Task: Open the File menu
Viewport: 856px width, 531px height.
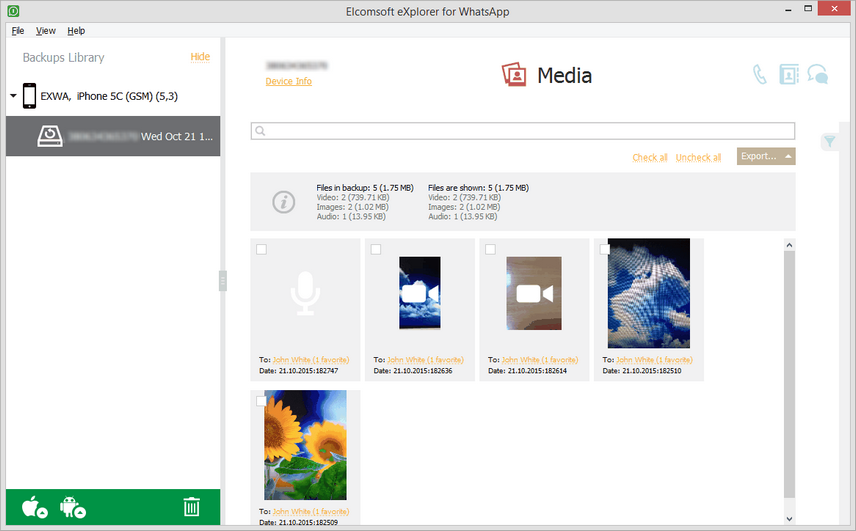Action: click(17, 31)
